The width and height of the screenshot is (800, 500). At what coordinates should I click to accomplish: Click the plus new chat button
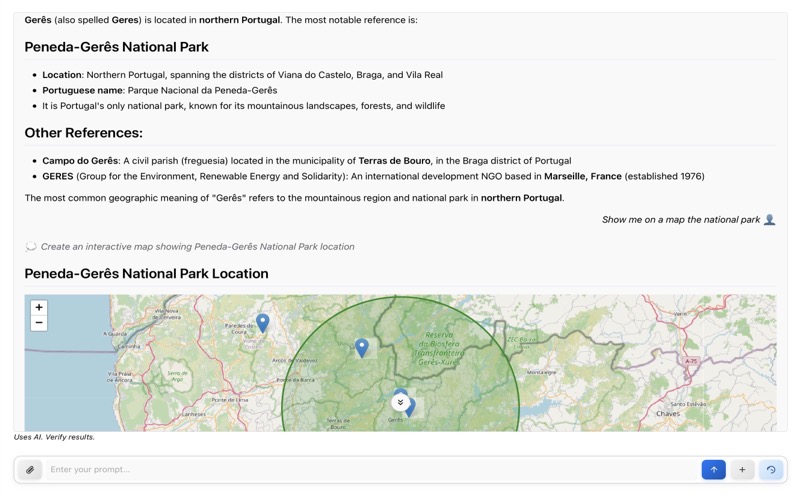[x=742, y=470]
